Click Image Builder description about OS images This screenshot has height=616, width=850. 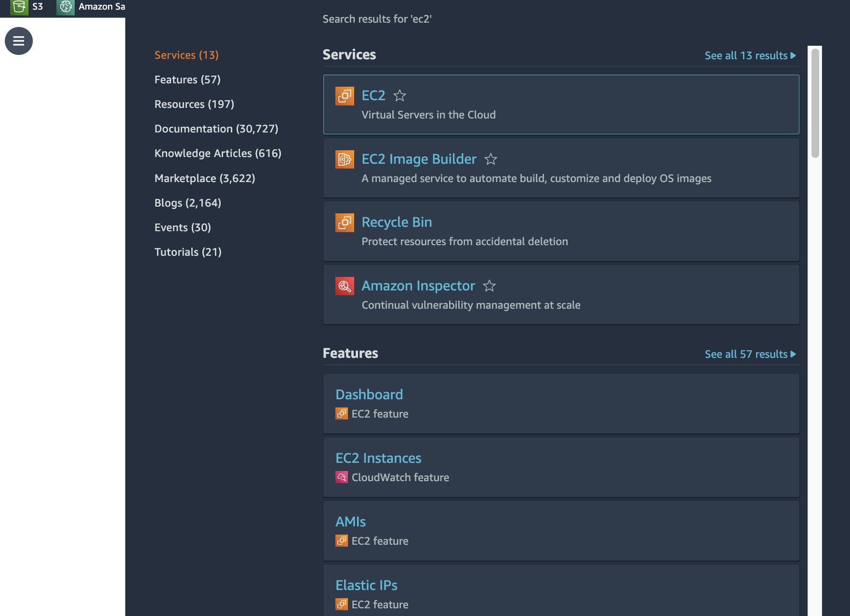click(x=536, y=178)
